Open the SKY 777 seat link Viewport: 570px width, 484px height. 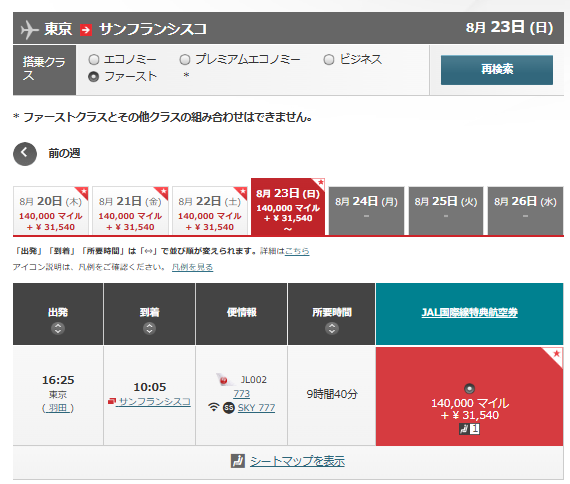[256, 408]
